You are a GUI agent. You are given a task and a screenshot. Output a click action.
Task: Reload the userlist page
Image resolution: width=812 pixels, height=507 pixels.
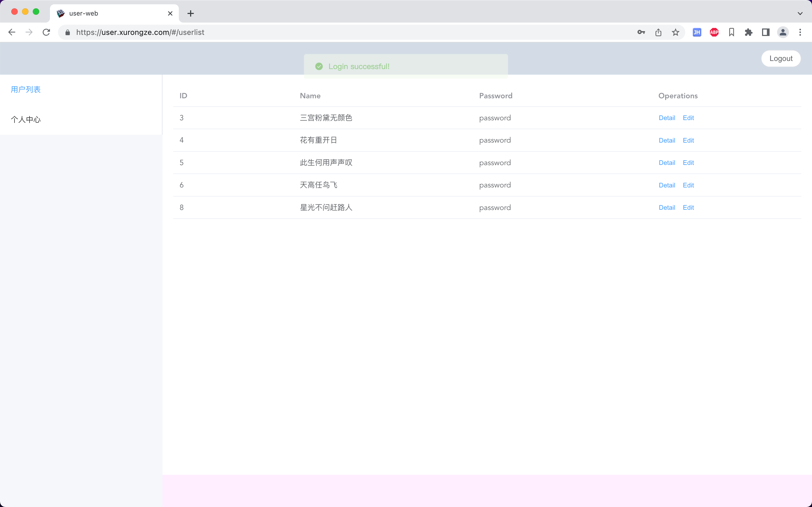click(46, 32)
